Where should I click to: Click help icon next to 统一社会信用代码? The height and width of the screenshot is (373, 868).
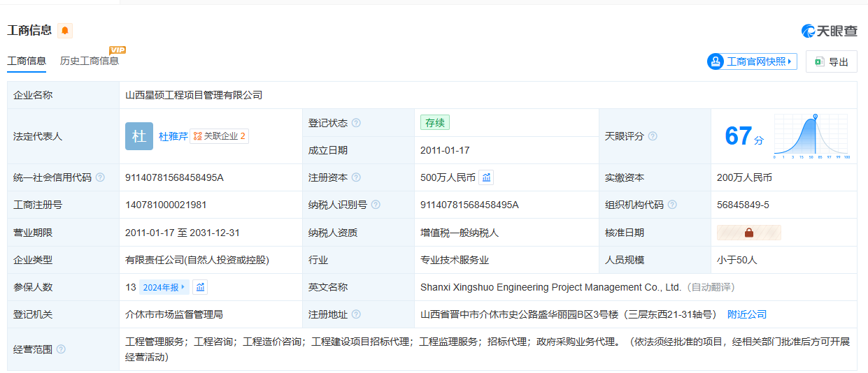(100, 177)
